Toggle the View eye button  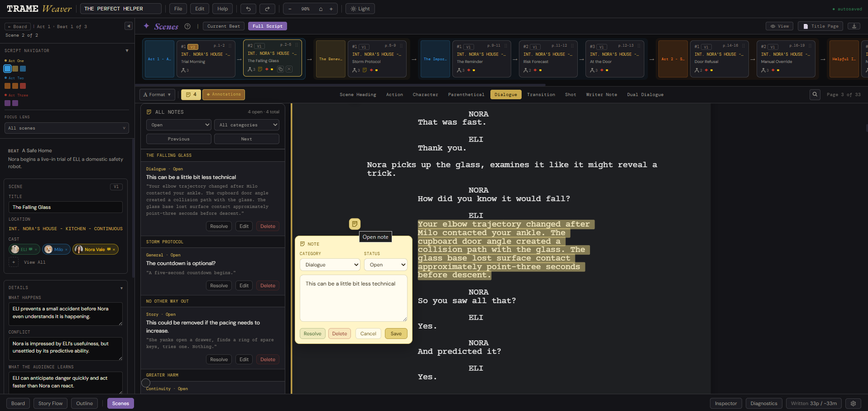coord(780,26)
